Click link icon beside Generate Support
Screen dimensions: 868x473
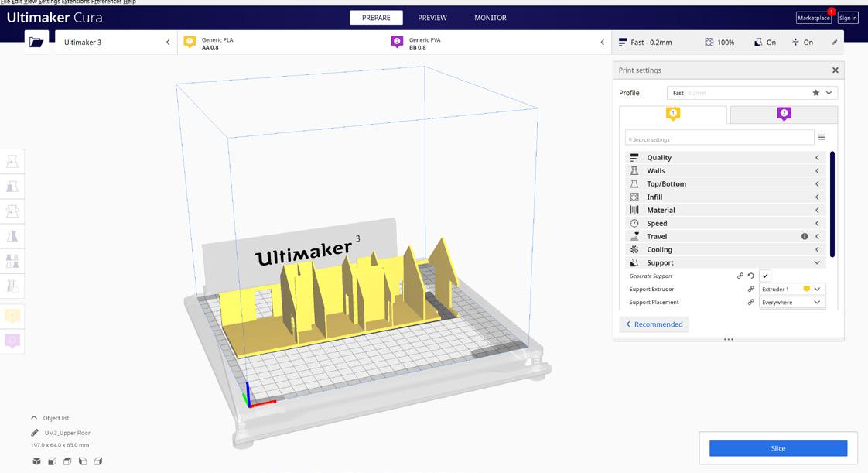coord(740,276)
